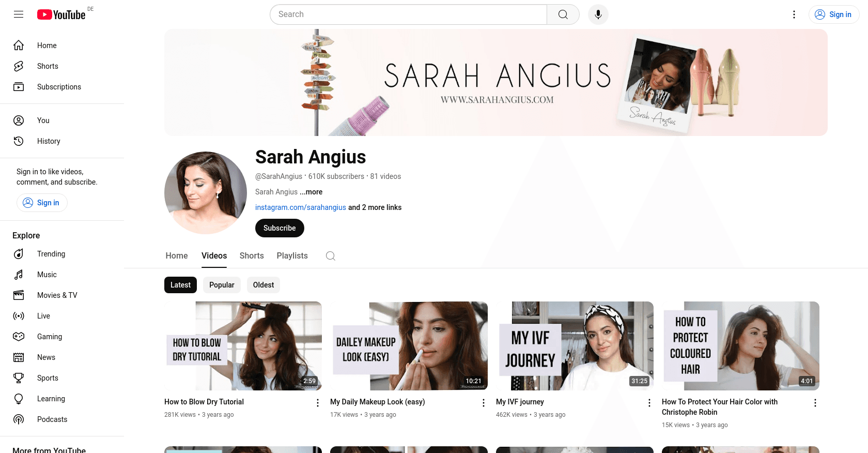Go to Trending in Explore

point(51,254)
